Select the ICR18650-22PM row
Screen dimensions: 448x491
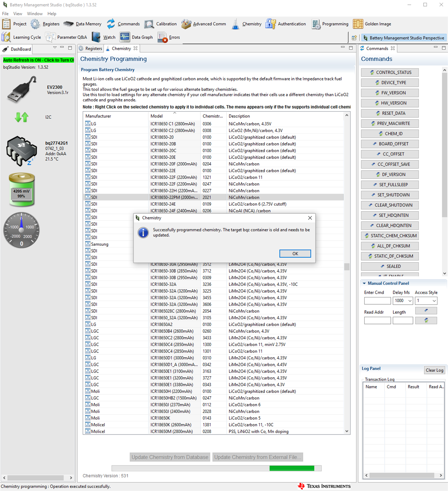(x=213, y=197)
